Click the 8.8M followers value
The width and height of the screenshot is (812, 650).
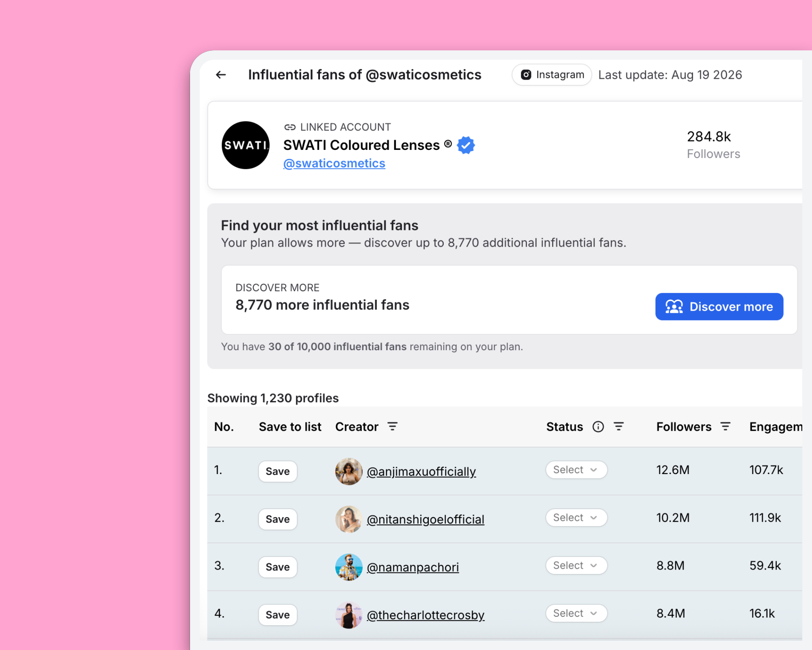tap(671, 566)
